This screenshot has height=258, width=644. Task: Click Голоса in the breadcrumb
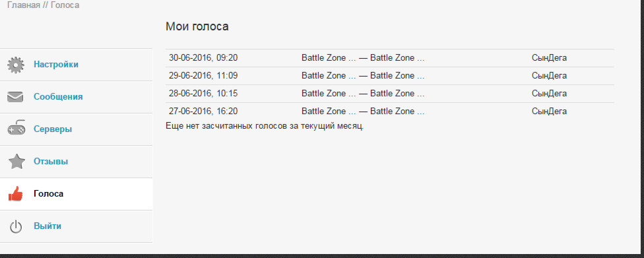[65, 5]
